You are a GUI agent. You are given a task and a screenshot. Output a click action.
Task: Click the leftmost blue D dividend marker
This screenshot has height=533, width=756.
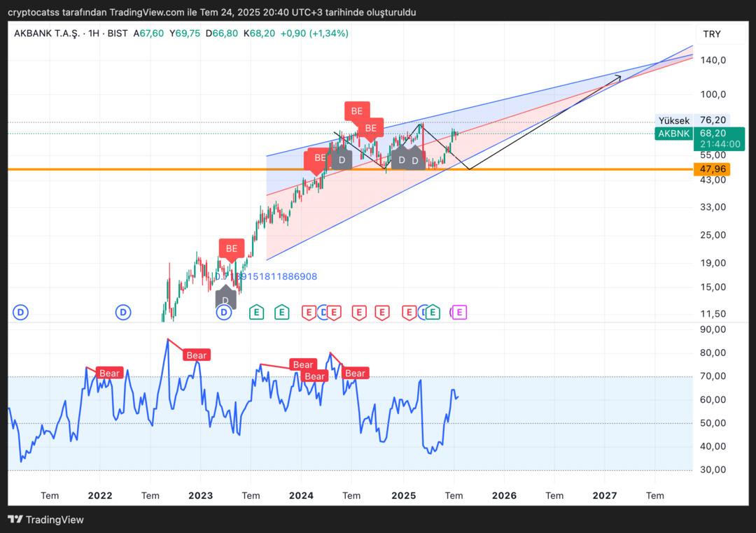[x=20, y=312]
